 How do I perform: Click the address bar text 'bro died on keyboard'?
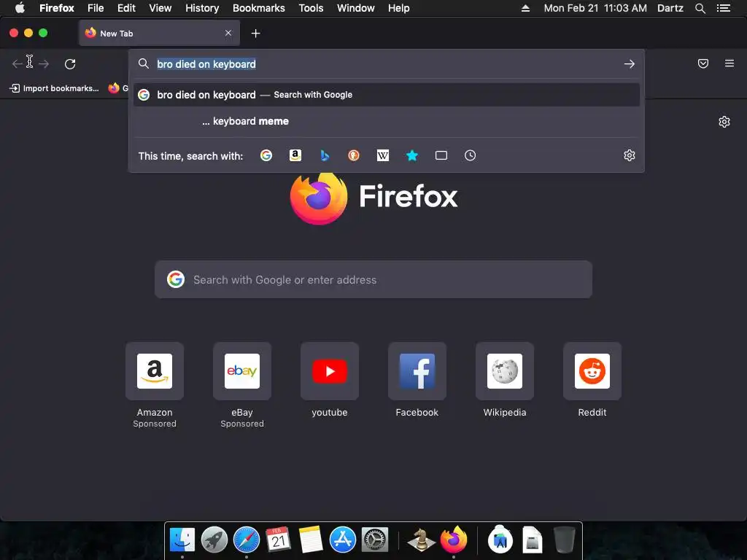[206, 64]
